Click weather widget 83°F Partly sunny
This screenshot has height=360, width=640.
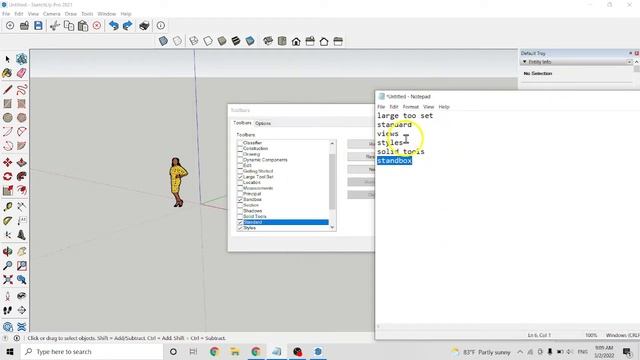pos(481,352)
